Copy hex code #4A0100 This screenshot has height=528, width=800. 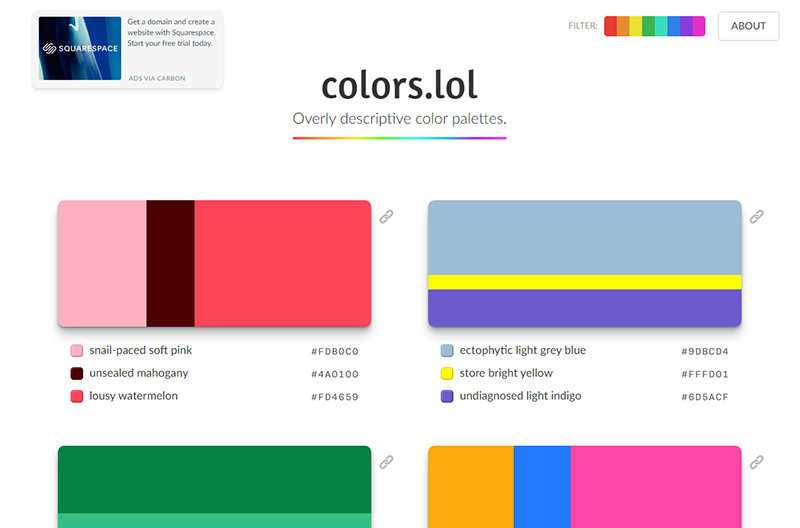point(335,374)
